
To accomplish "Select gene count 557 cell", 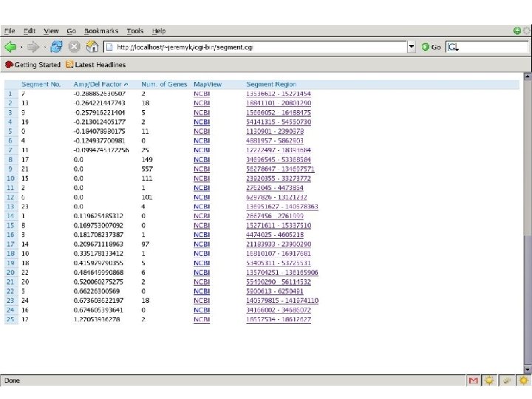I will coord(147,169).
